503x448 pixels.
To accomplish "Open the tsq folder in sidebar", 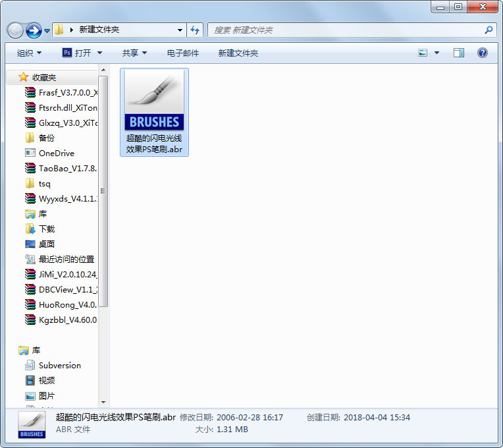I will (38, 184).
